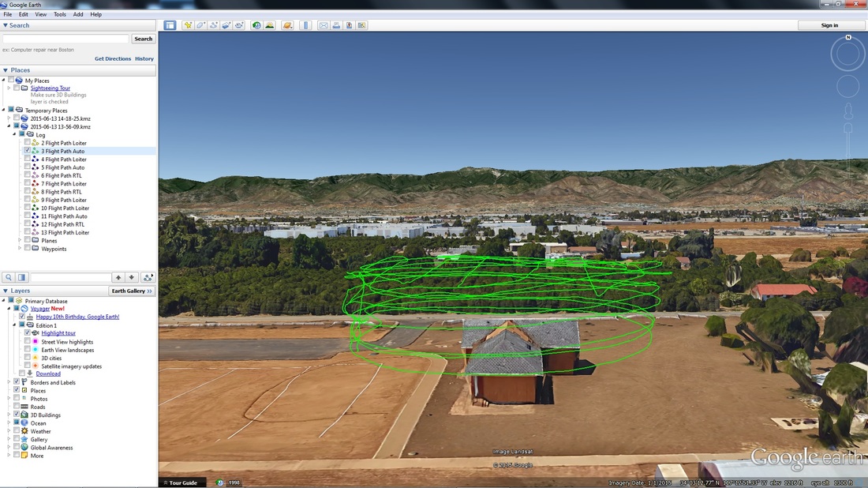868x488 pixels.
Task: Uncheck the 3 Flight Path Auto checkbox
Action: click(x=27, y=151)
